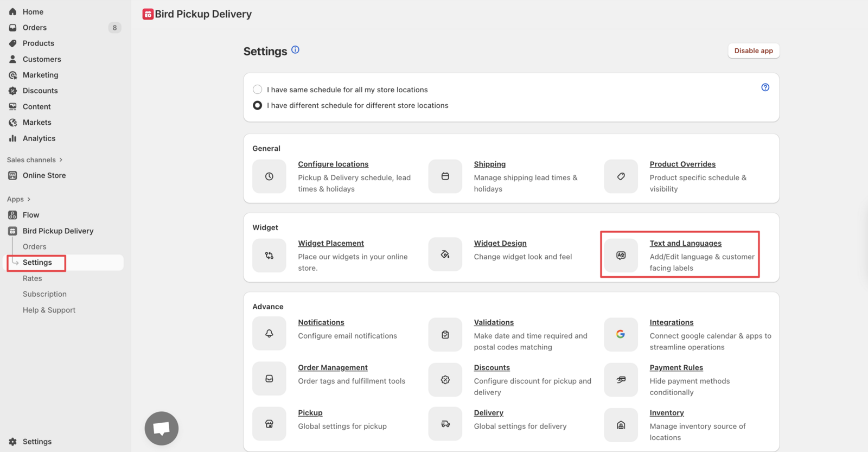Screen dimensions: 868x452
Task: Open the Pickup global settings link
Action: point(310,412)
